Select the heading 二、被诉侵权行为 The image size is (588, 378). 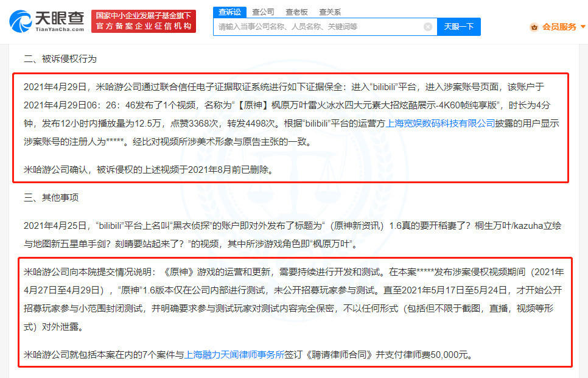(60, 59)
